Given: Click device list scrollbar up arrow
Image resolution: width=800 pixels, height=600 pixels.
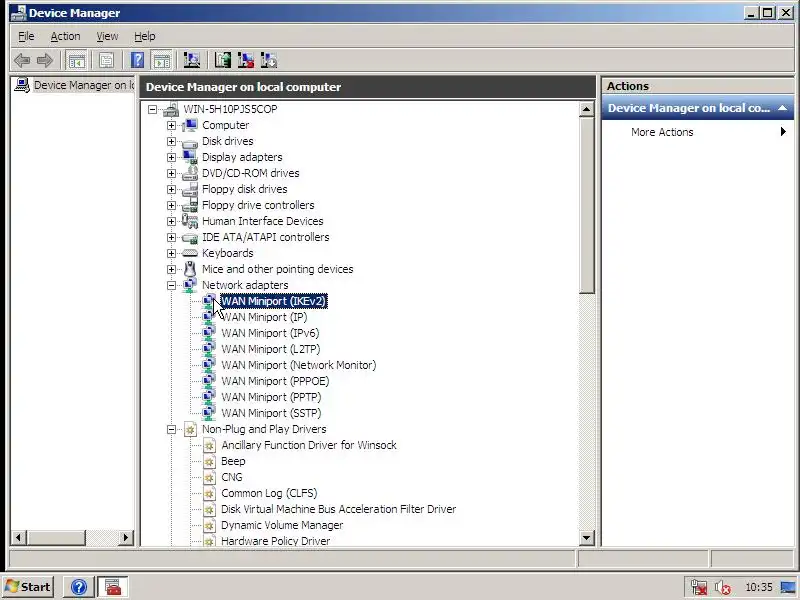Looking at the screenshot, I should click(587, 109).
